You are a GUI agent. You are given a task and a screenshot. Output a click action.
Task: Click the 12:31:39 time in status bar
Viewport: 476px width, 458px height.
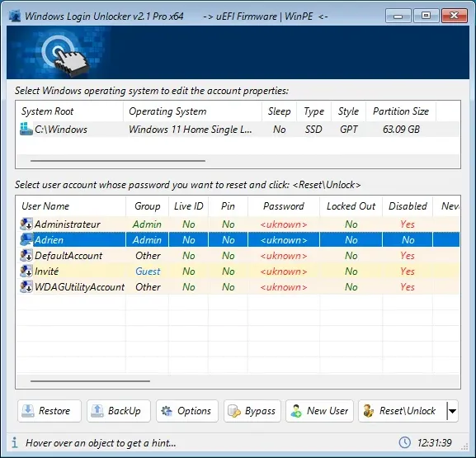pos(435,443)
